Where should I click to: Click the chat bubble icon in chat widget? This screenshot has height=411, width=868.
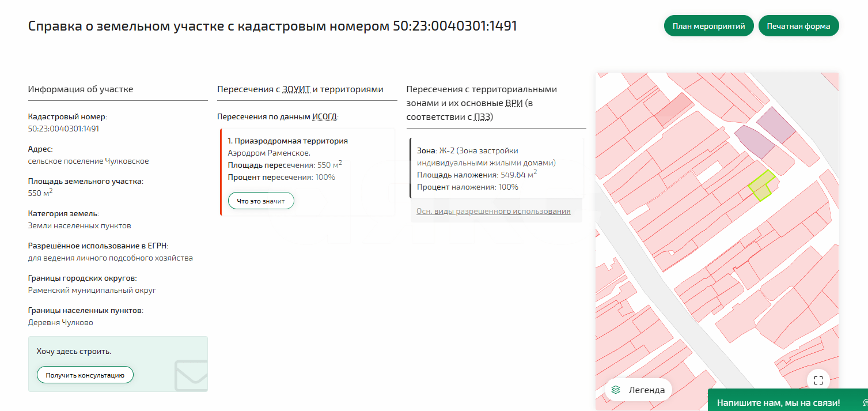[x=865, y=402]
